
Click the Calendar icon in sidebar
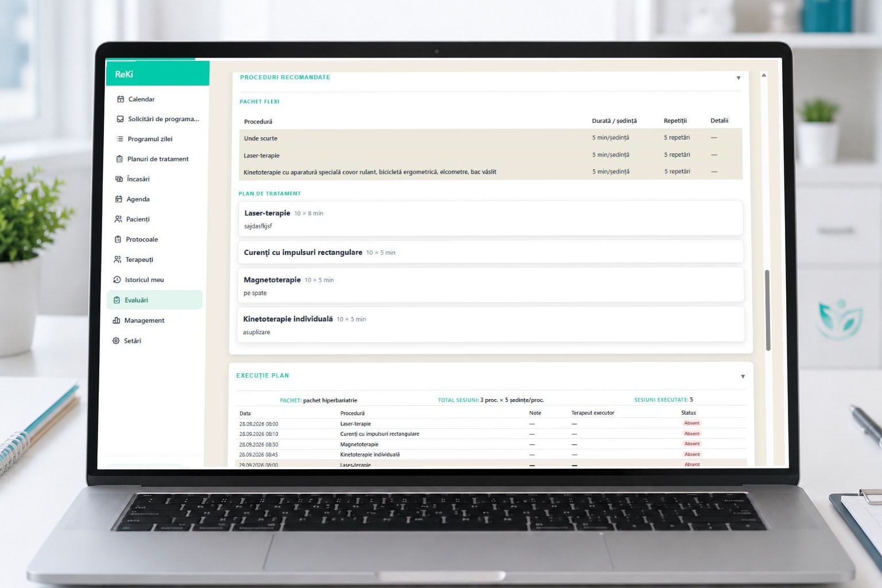click(121, 99)
